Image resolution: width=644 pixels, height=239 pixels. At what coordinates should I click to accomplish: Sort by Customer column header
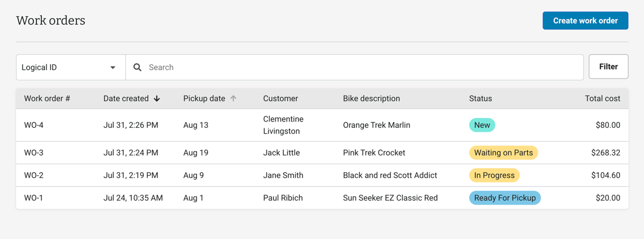(x=281, y=98)
